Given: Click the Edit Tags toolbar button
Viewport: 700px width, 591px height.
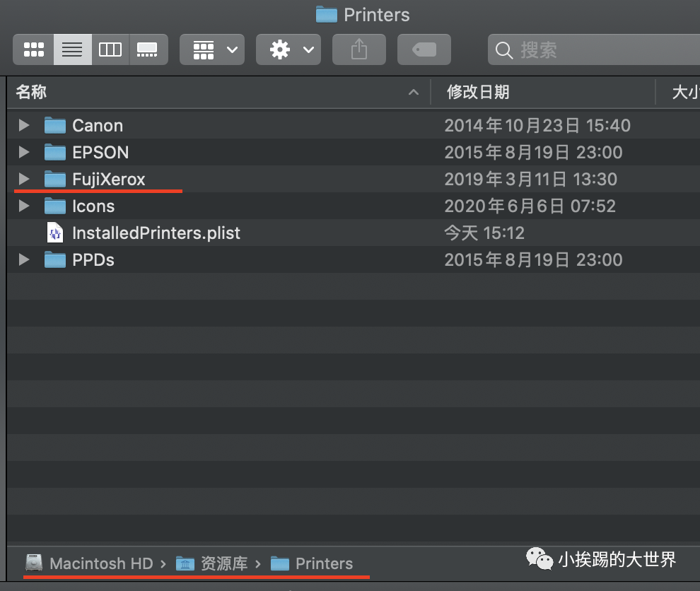Looking at the screenshot, I should (424, 49).
